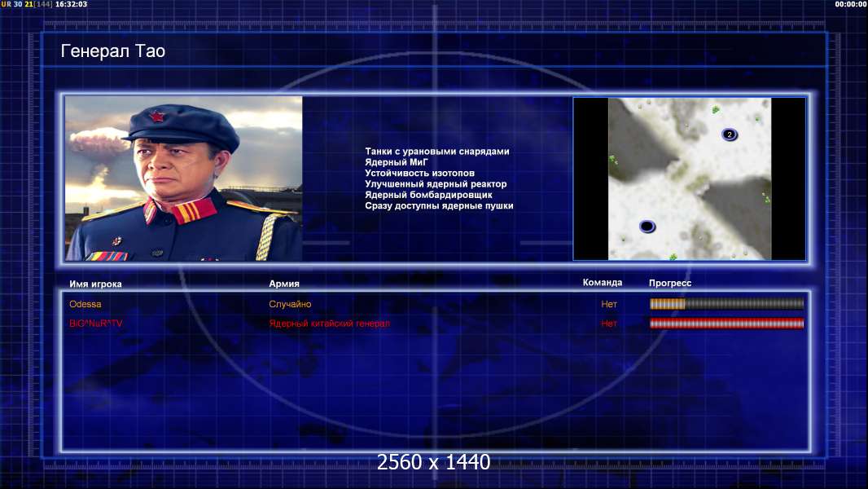Click Odessa's team value 'Нет'
Image resolution: width=868 pixels, height=489 pixels.
click(x=609, y=304)
